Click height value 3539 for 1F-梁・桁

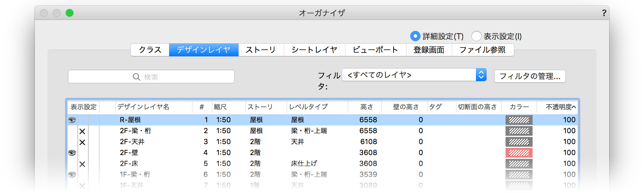point(368,175)
